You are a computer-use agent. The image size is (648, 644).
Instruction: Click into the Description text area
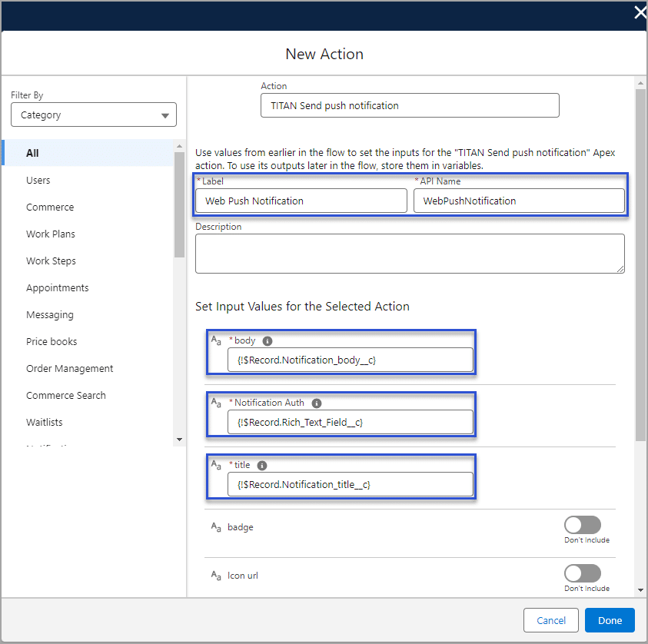point(410,254)
